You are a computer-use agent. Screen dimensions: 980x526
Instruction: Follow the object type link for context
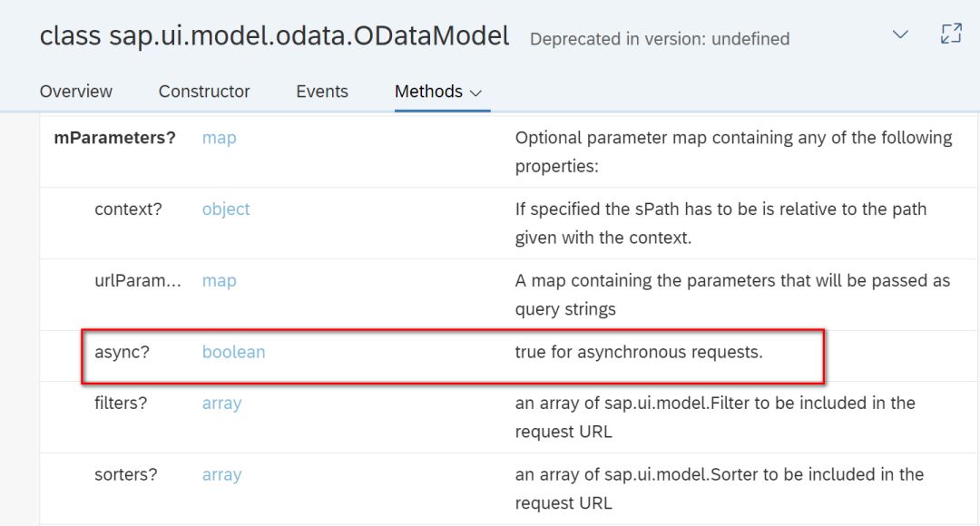click(226, 209)
